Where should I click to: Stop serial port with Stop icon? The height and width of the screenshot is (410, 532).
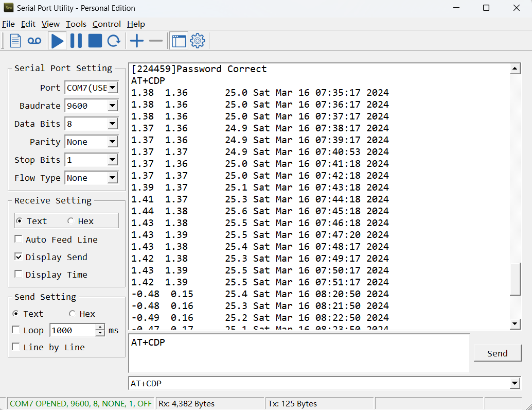95,41
